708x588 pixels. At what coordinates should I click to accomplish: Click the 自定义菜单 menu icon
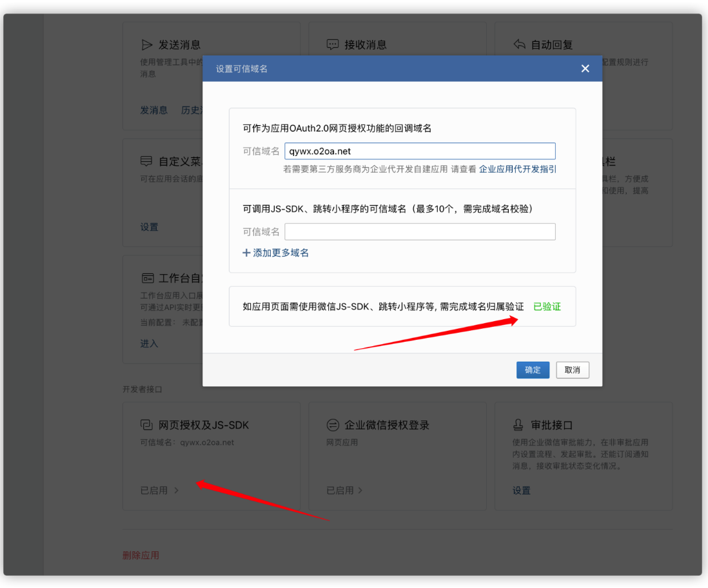pyautogui.click(x=147, y=161)
